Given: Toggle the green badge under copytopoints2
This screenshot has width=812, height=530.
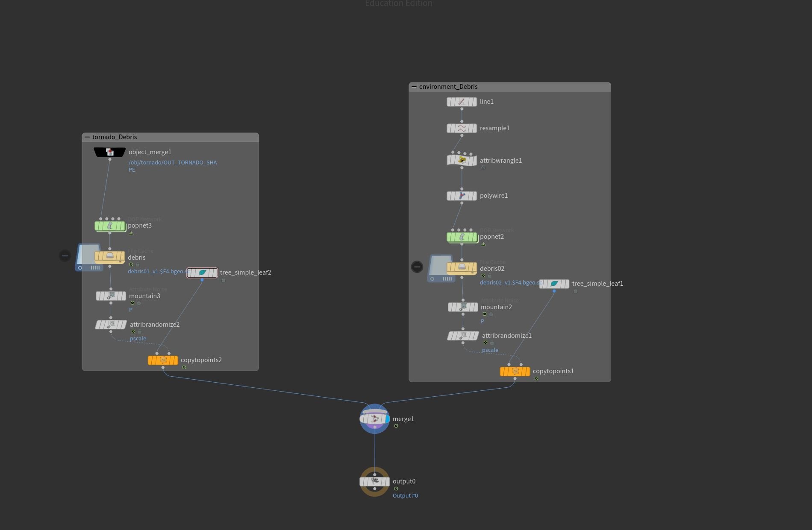Looking at the screenshot, I should pos(184,367).
